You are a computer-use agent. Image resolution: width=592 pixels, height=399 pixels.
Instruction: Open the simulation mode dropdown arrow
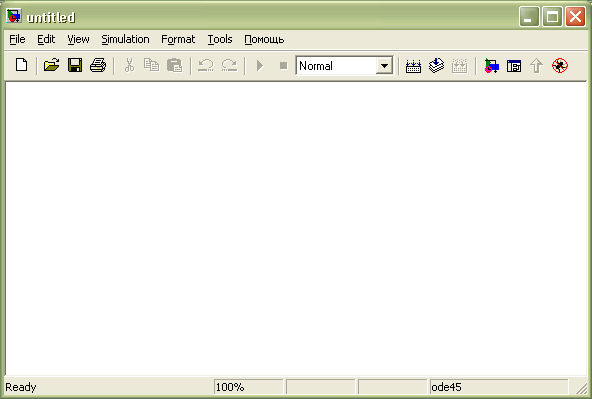tap(384, 66)
